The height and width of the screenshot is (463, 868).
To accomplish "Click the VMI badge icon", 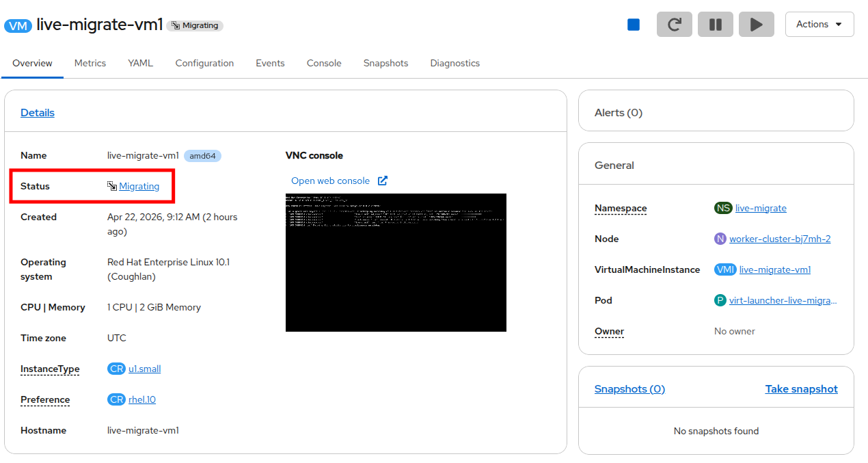I will [x=725, y=269].
